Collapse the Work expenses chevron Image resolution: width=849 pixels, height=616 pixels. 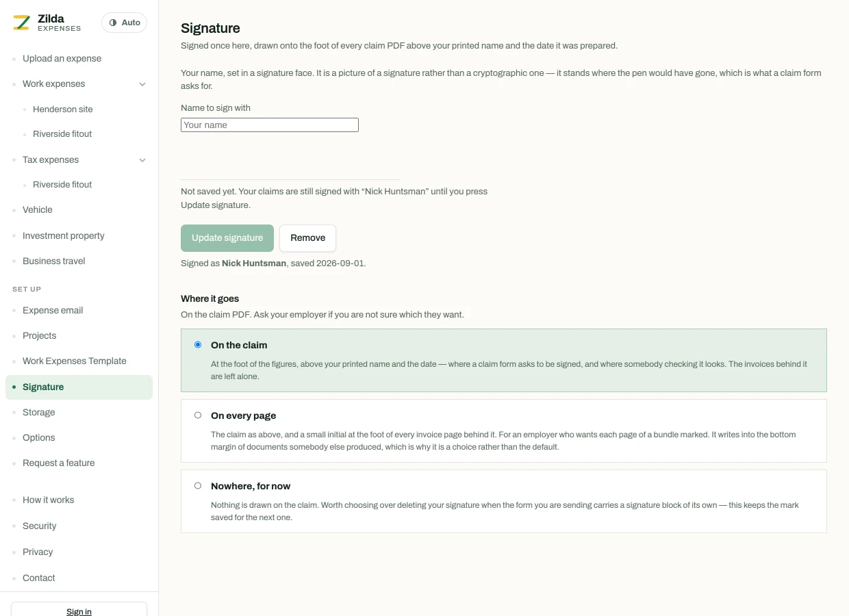tap(142, 84)
